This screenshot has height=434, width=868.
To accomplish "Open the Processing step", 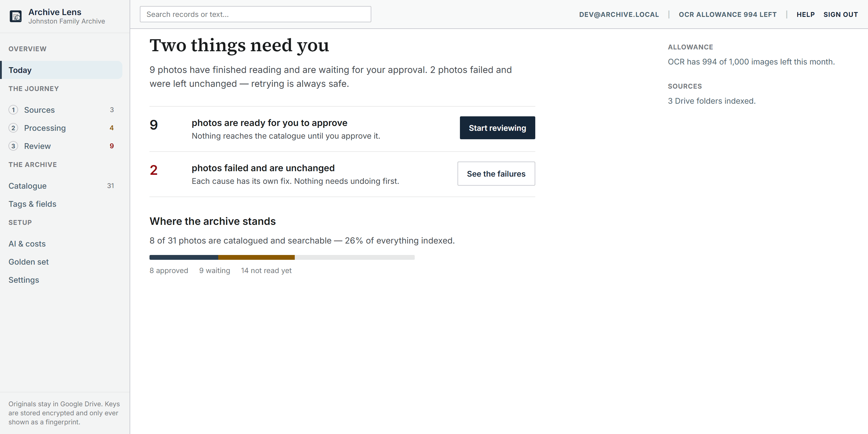I will [x=61, y=128].
